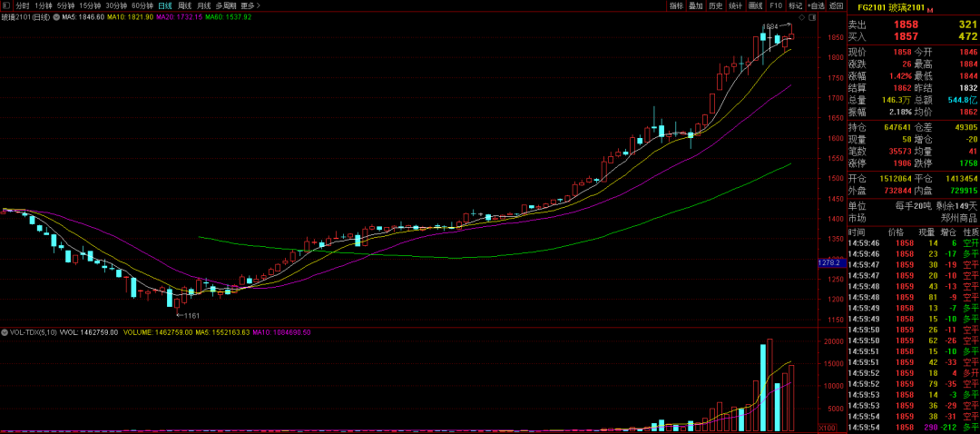Click the 1884 high price annotation
This screenshot has height=434, width=980.
(770, 26)
